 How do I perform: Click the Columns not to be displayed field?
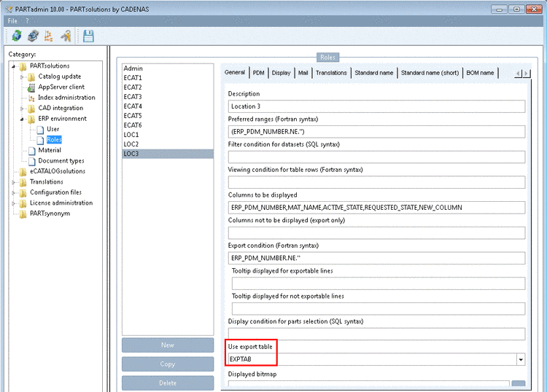(x=377, y=232)
